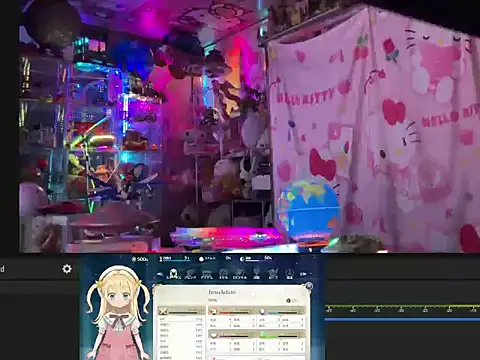Adjust the blue volume slider under audio meter
This screenshot has height=360, width=480.
(402, 319)
